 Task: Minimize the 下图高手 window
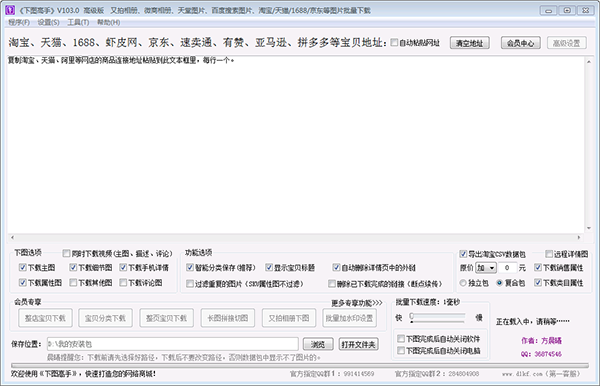(x=548, y=10)
